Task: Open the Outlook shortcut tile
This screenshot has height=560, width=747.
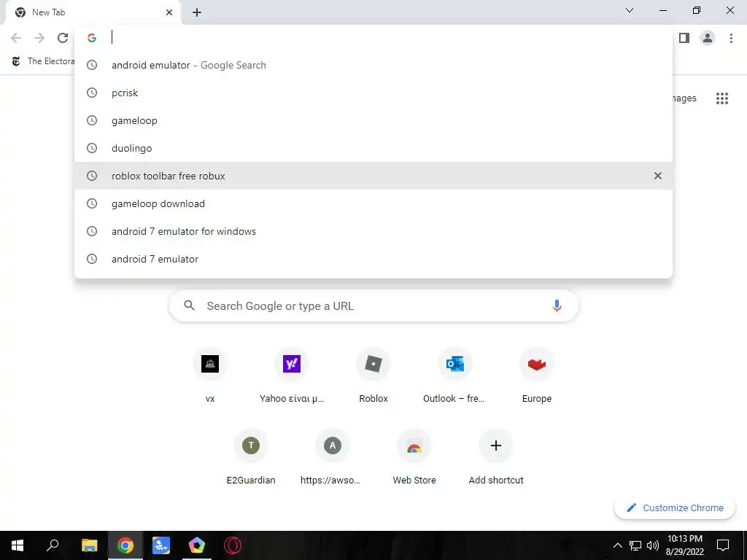Action: coord(455,376)
